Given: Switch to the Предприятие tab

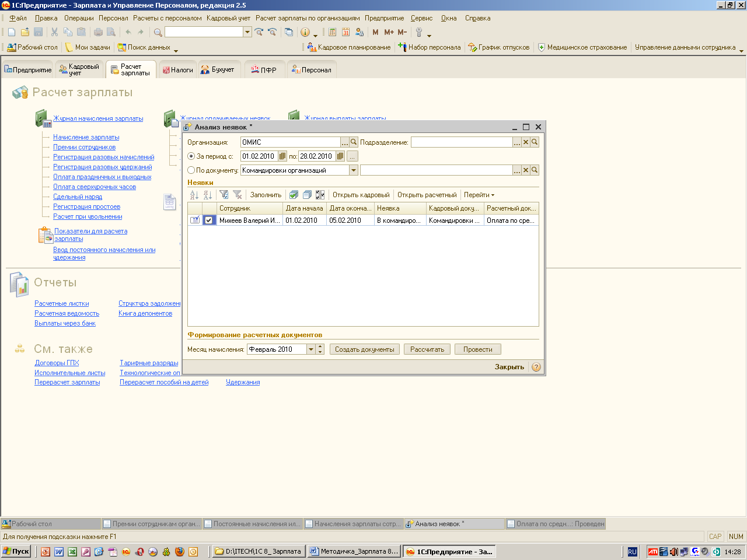Looking at the screenshot, I should (27, 70).
